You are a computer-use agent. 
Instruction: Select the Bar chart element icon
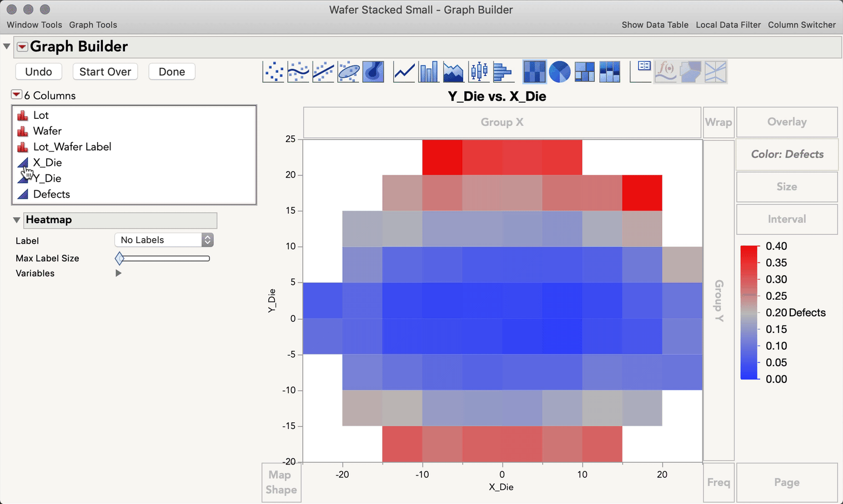[x=429, y=72]
